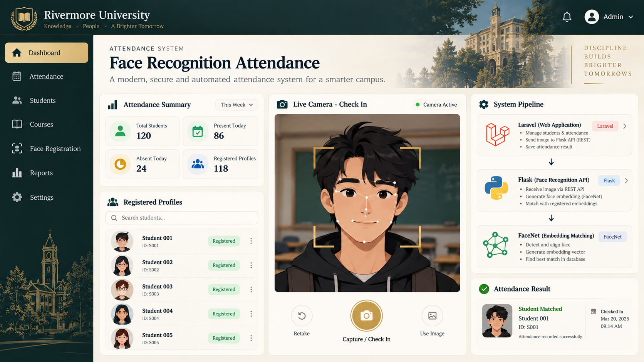Click the Rivermore University crest logo
Viewport: 644px width, 362px height.
(24, 18)
